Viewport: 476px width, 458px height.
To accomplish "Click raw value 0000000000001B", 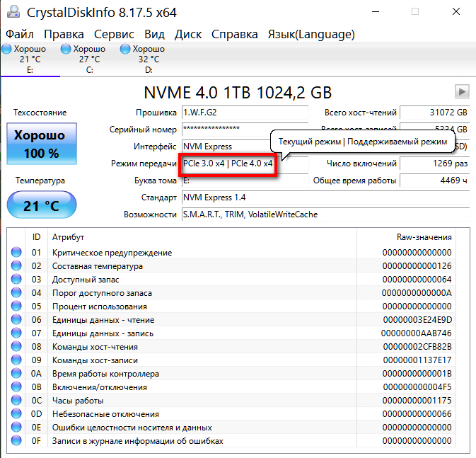I will coord(417,374).
